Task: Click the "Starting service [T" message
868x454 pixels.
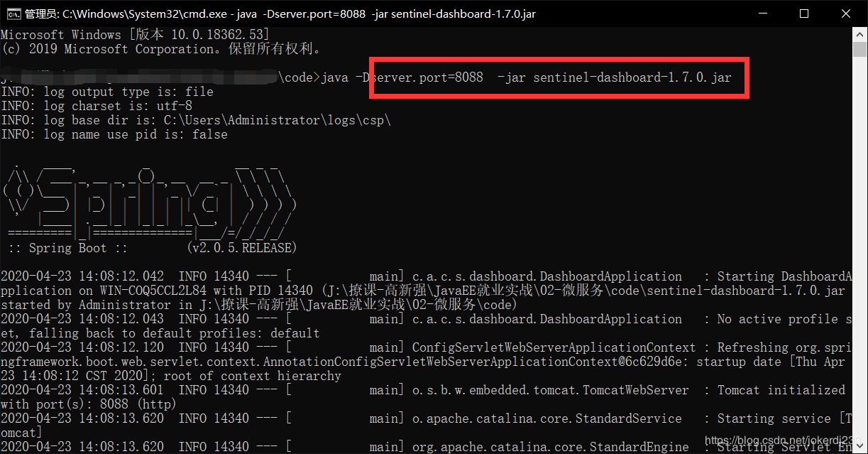Action: 785,418
